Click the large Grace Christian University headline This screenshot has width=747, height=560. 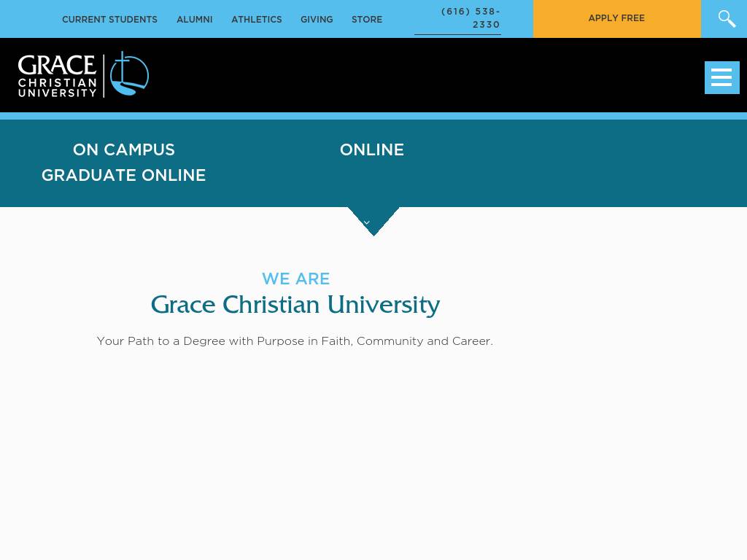295,305
